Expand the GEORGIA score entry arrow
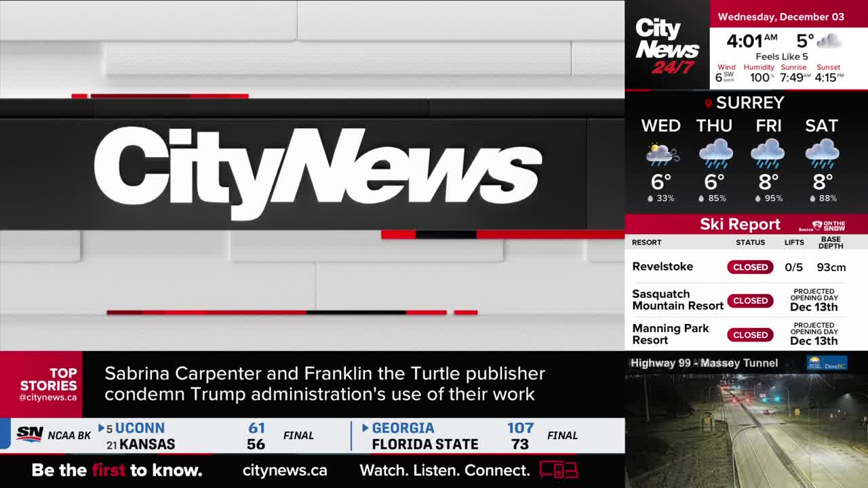Viewport: 868px width, 488px height. (365, 428)
